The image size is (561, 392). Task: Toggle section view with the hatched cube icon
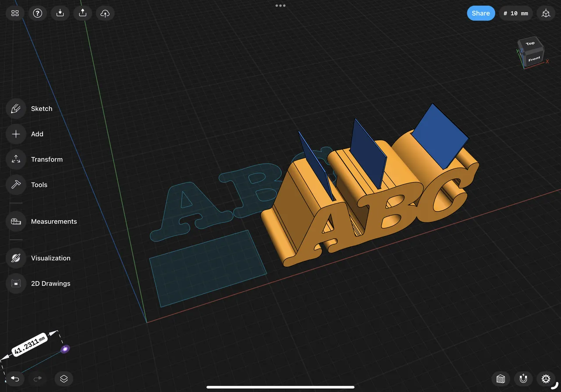(501, 379)
